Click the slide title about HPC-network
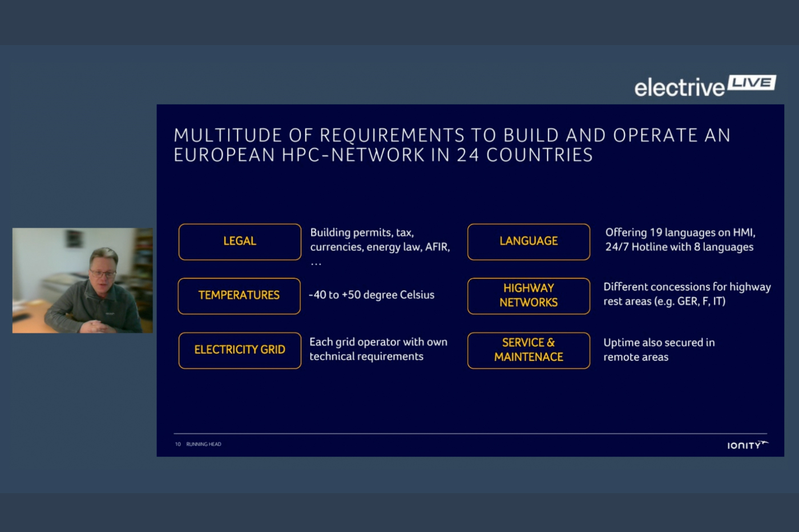This screenshot has height=532, width=799. coord(451,145)
